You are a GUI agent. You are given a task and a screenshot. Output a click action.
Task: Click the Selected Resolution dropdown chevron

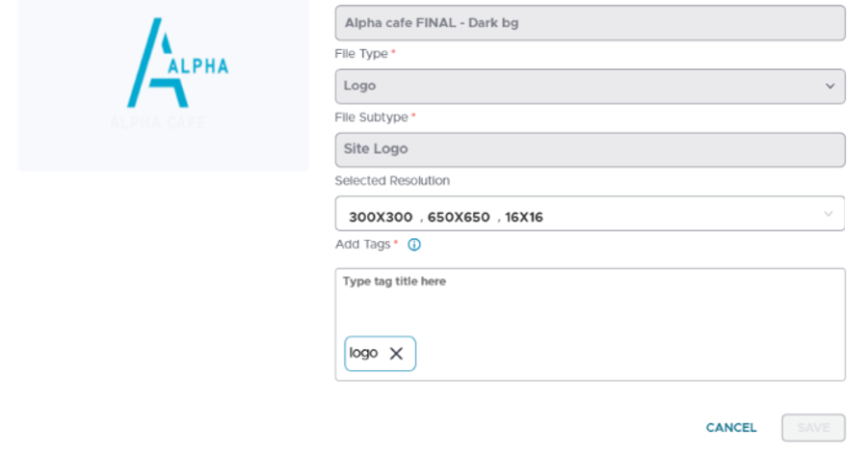(829, 214)
